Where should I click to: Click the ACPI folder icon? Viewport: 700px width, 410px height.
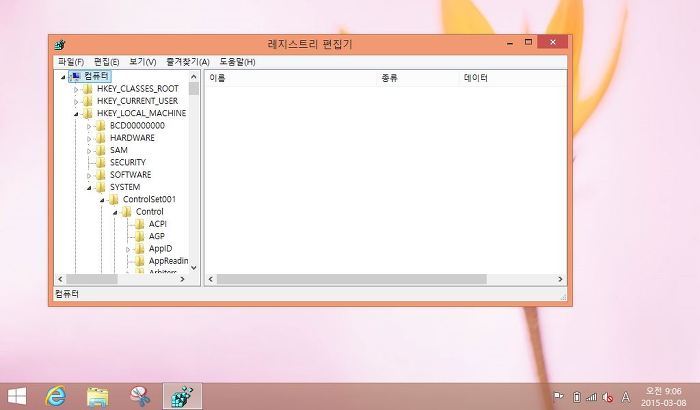click(x=140, y=224)
